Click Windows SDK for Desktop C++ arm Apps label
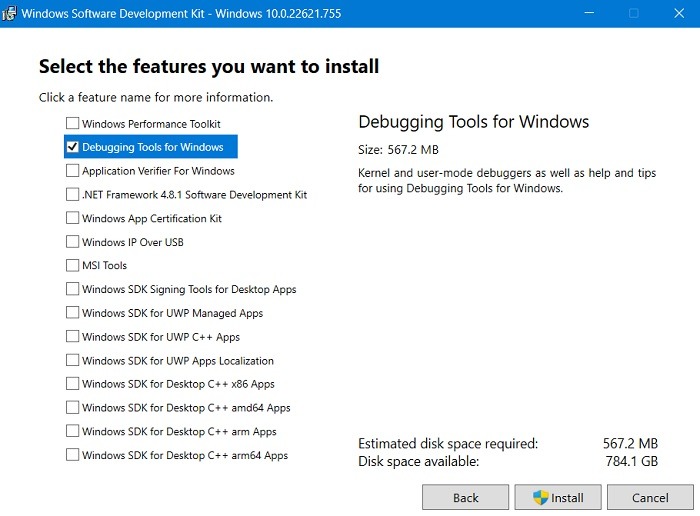This screenshot has height=516, width=700. click(x=179, y=431)
